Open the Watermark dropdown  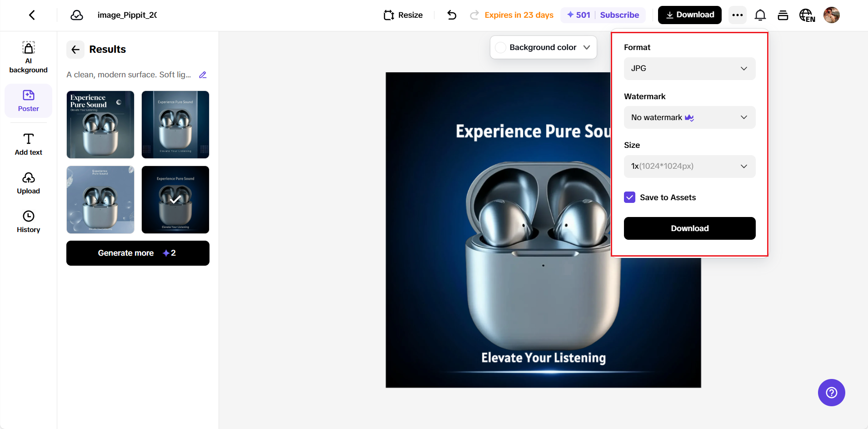(x=689, y=117)
